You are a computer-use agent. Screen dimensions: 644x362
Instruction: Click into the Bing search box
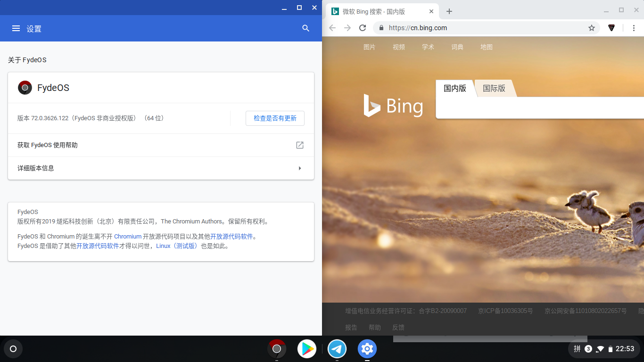540,108
